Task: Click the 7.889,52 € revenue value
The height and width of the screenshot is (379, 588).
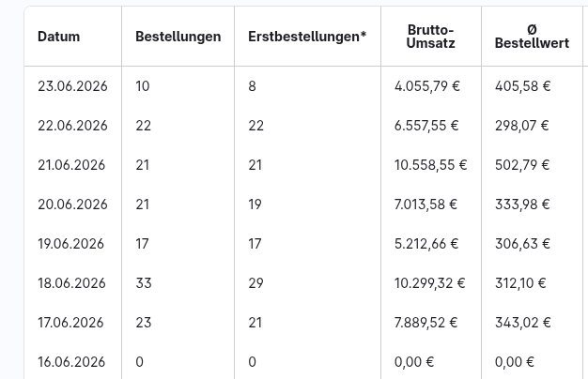Action: (426, 323)
